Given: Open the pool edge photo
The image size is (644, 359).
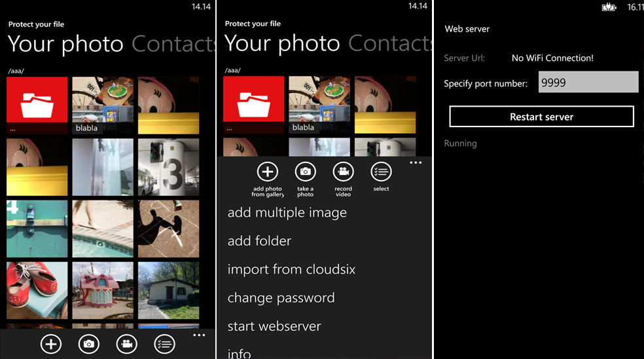Looking at the screenshot, I should coord(103,229).
